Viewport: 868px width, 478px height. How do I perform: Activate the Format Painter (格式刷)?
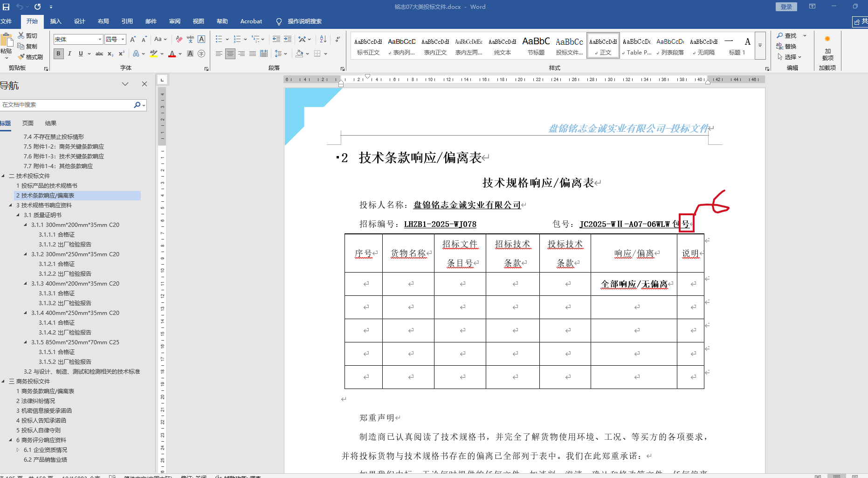pos(30,57)
